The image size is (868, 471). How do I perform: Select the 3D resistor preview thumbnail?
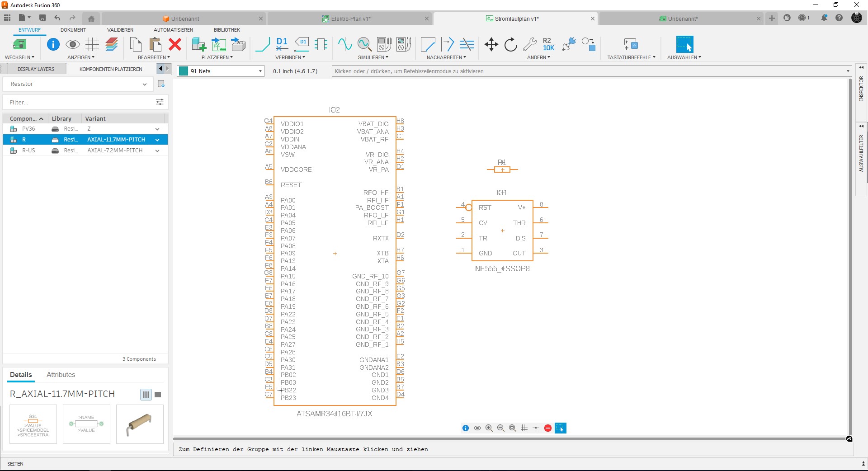point(140,424)
